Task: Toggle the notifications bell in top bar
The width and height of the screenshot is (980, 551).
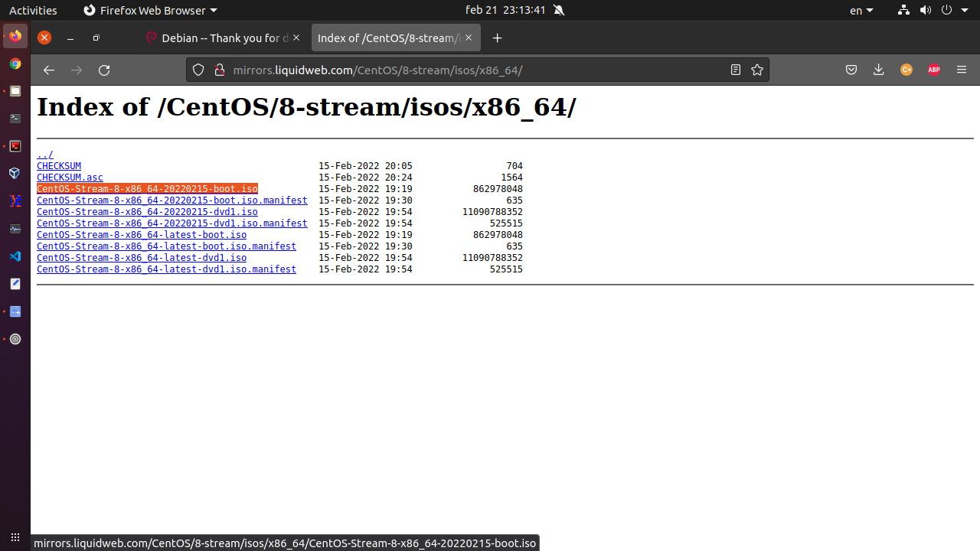Action: coord(559,10)
